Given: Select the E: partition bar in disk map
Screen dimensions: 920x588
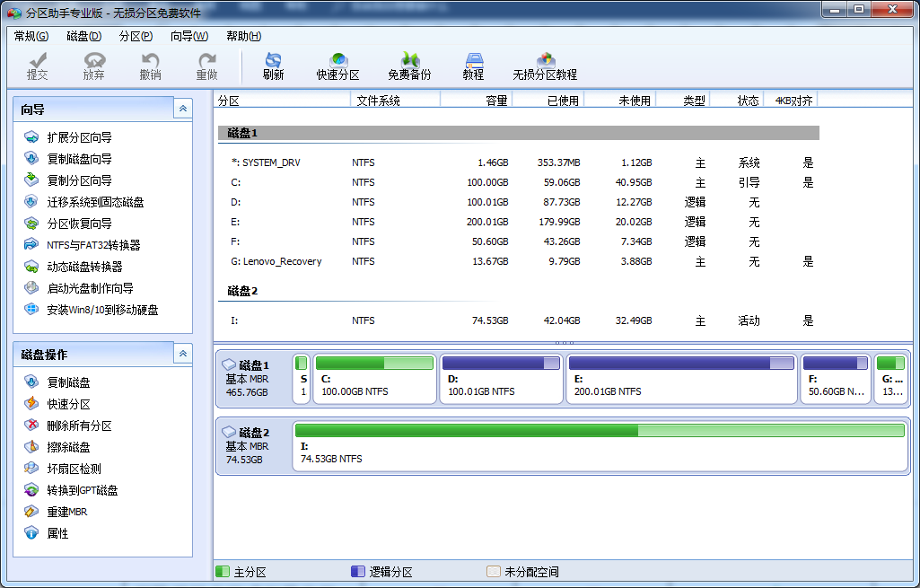Looking at the screenshot, I should tap(682, 378).
